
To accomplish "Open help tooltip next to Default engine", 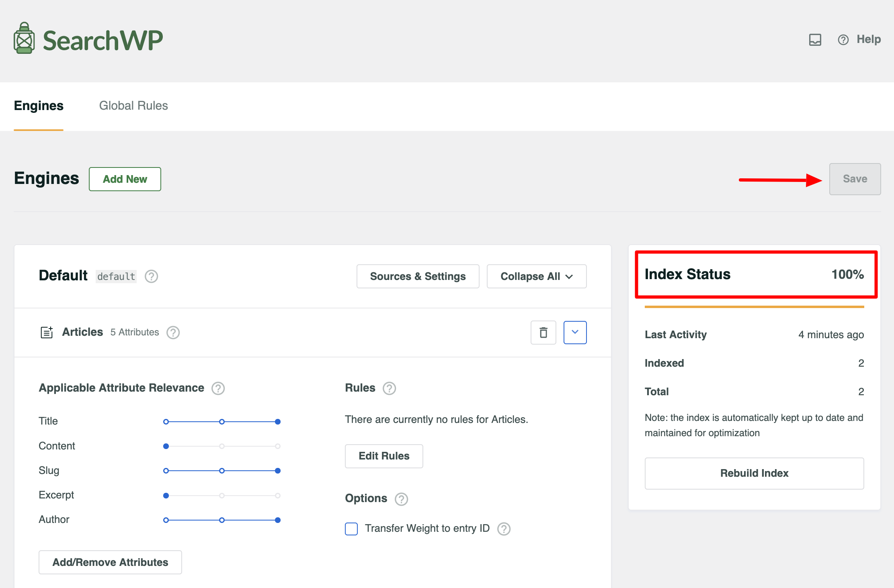I will pos(151,276).
